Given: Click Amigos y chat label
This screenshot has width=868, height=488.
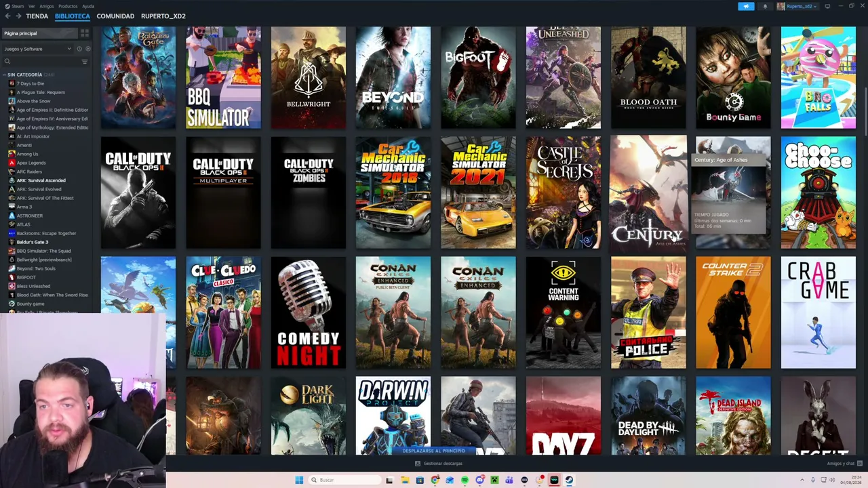Looking at the screenshot, I should coord(841,464).
